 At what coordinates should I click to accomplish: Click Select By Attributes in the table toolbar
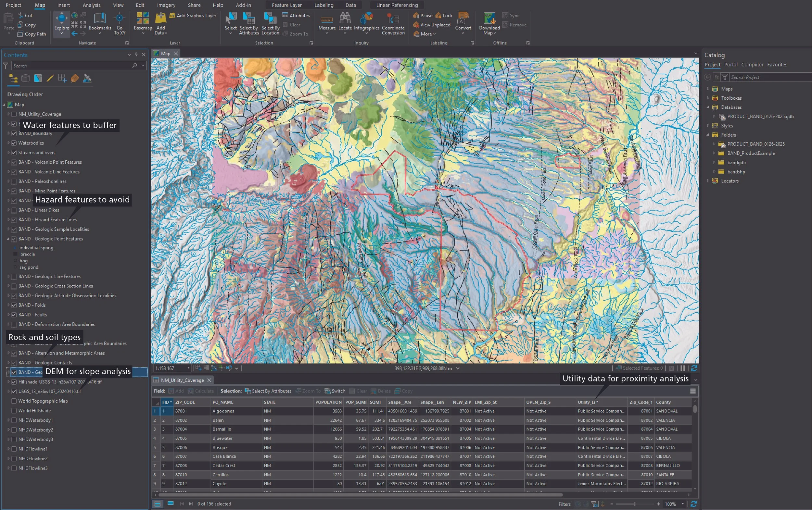(268, 391)
